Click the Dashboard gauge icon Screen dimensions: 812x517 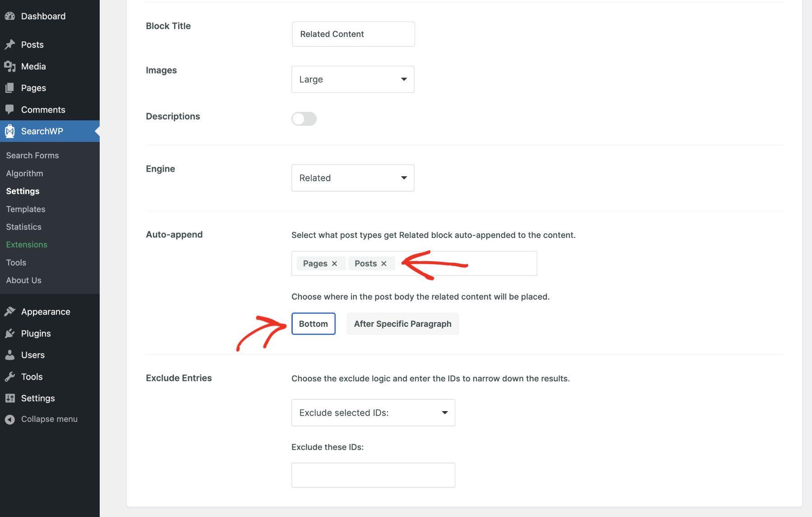pos(10,16)
